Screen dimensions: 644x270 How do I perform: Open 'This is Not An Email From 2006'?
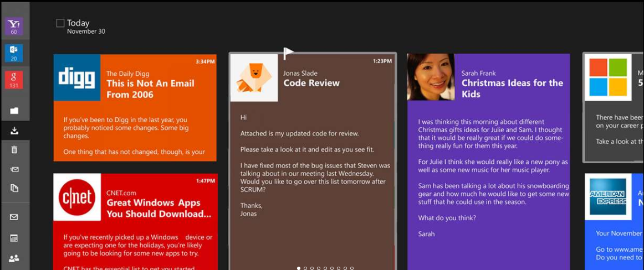[x=150, y=89]
